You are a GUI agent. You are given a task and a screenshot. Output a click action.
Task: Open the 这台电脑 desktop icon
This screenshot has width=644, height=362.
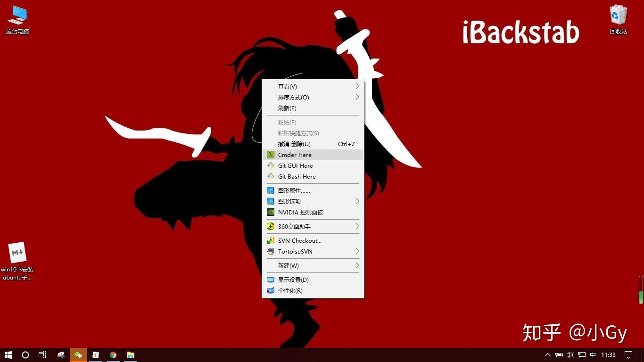[17, 20]
